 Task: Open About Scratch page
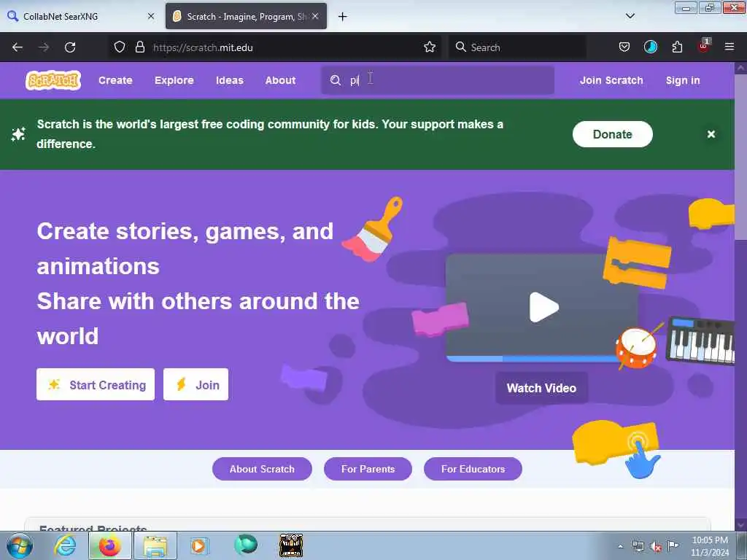262,469
